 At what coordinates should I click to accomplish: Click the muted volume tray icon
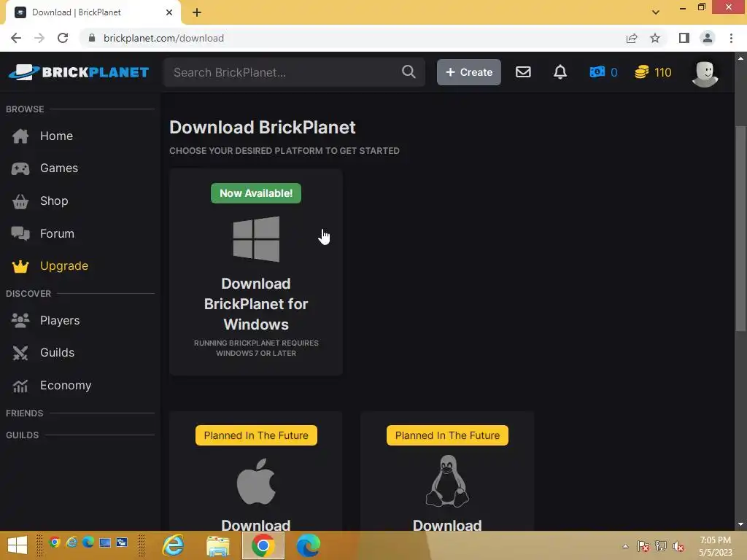click(x=678, y=546)
